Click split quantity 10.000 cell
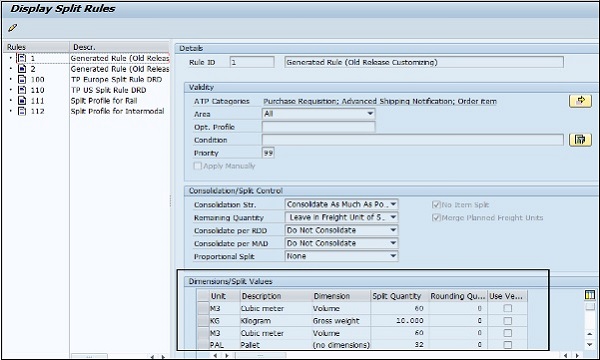Image resolution: width=600 pixels, height=360 pixels. point(399,321)
